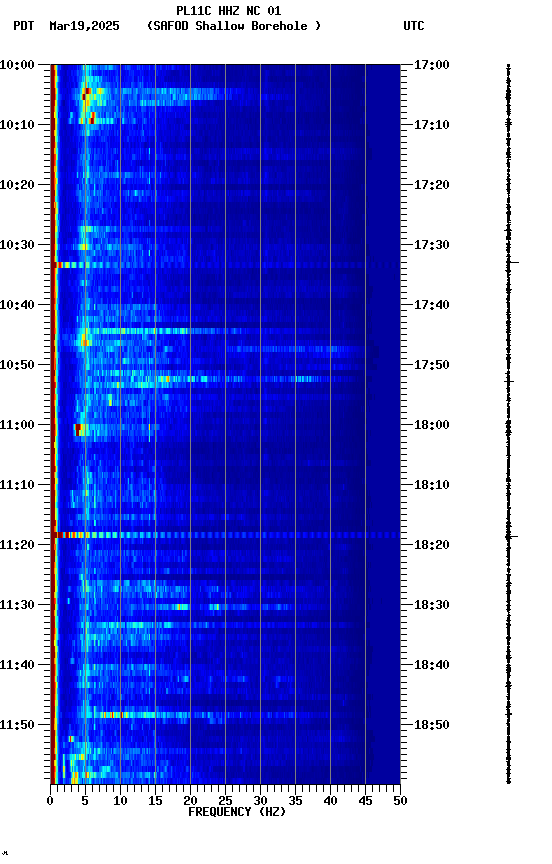Click the 35 Hz frequency tick label
Image resolution: width=552 pixels, height=864 pixels.
point(295,801)
